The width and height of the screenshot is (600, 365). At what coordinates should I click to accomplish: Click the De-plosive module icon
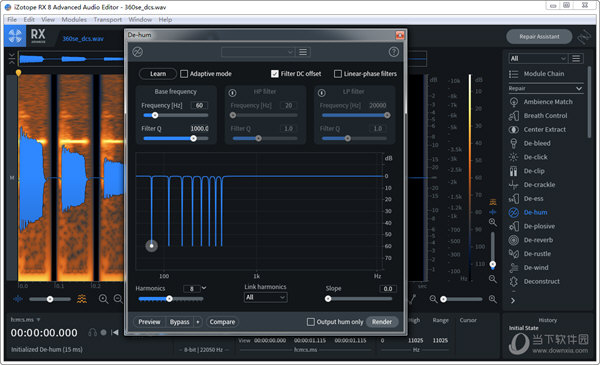tap(514, 226)
